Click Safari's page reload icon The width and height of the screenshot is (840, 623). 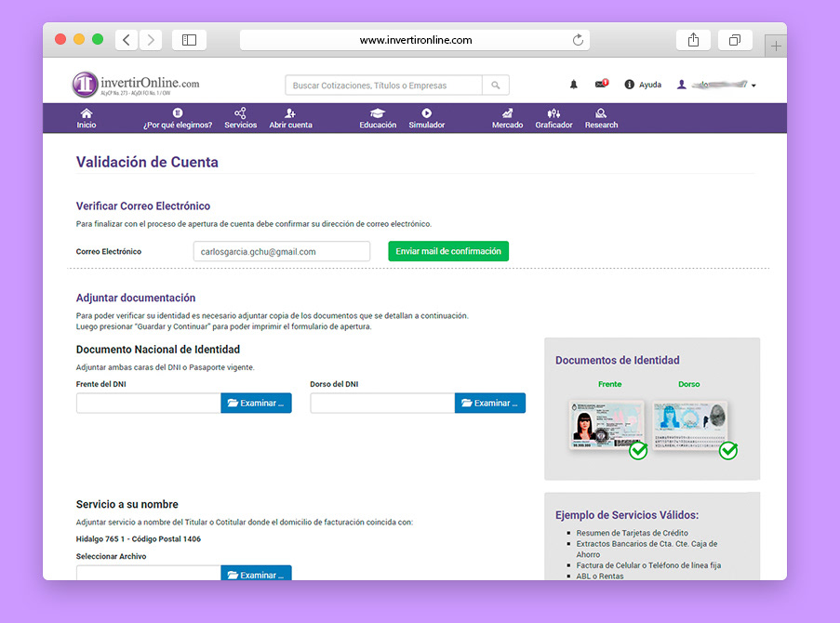578,40
